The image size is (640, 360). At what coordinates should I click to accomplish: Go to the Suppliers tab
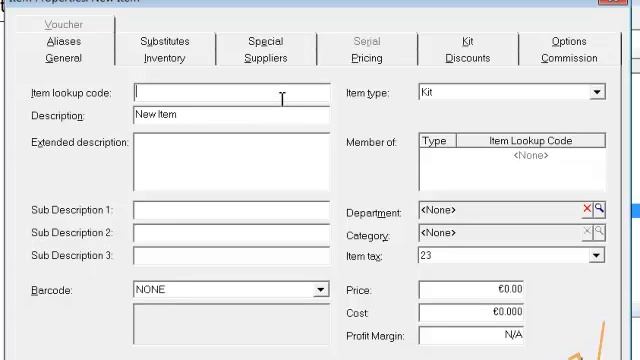tap(266, 58)
